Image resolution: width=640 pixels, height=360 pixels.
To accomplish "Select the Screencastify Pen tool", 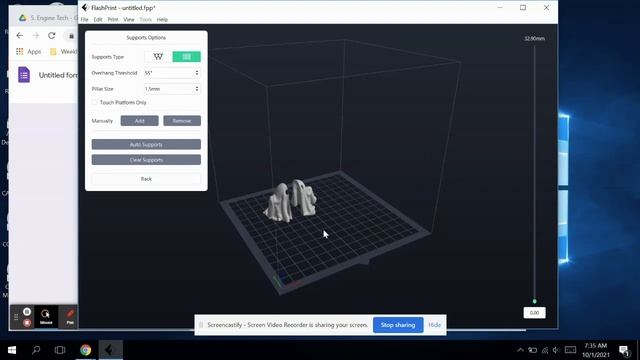I will click(70, 316).
